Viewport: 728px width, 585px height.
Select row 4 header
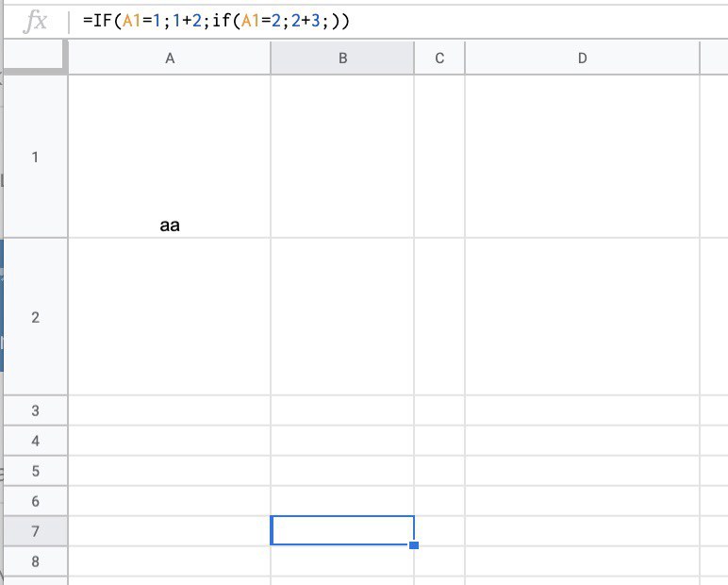35,441
